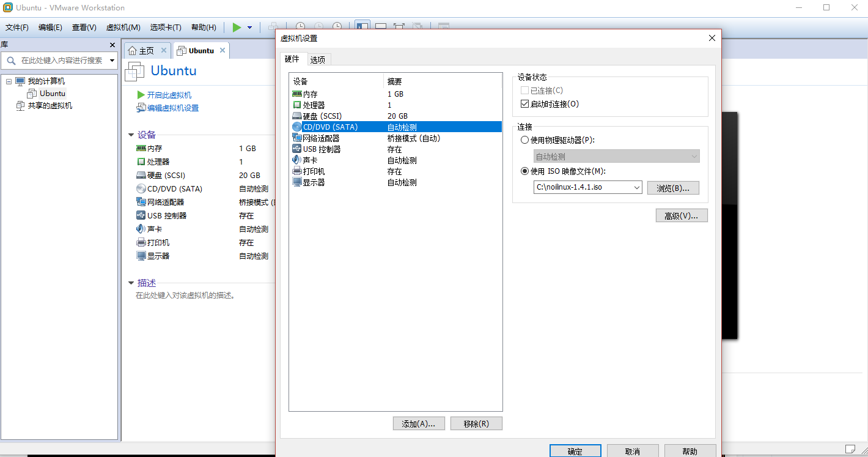This screenshot has height=457, width=868.
Task: Choose the 使用 ISO 映像文件(M) radio button
Action: pyautogui.click(x=524, y=171)
